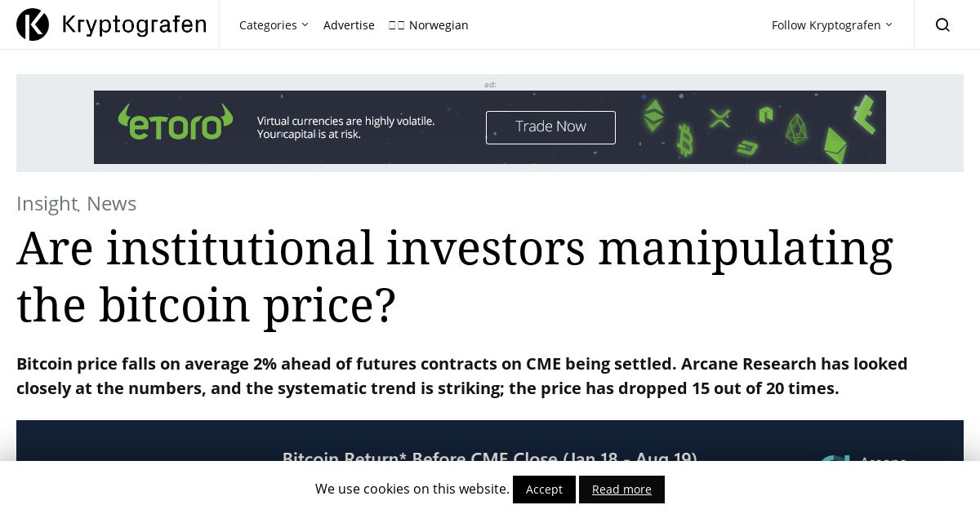The height and width of the screenshot is (514, 980).
Task: Open search with the magnifier icon
Action: [942, 25]
